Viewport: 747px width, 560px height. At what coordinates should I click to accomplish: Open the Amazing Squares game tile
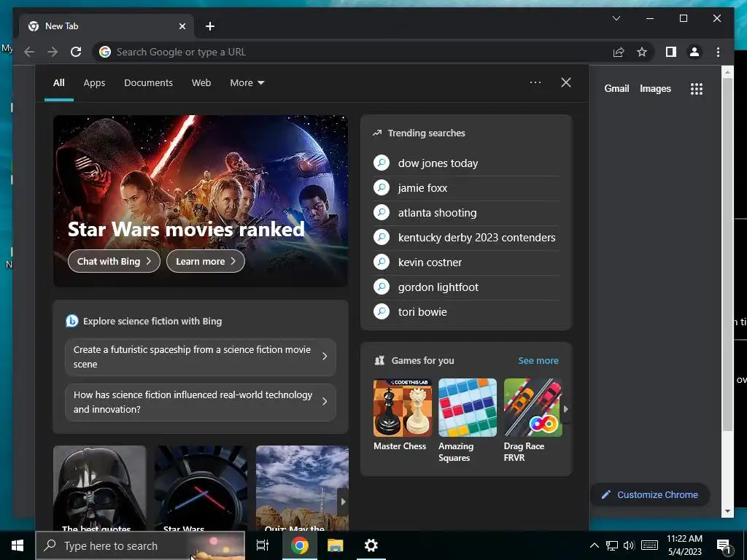[468, 421]
